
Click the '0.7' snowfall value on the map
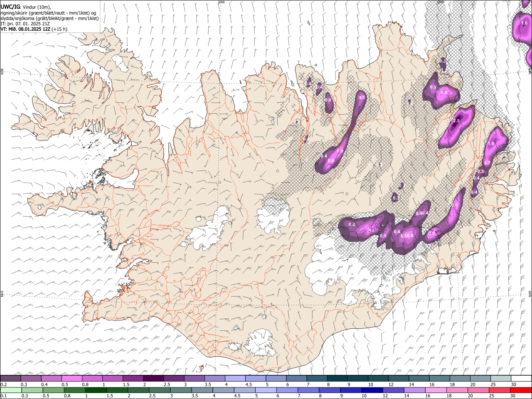487,163
